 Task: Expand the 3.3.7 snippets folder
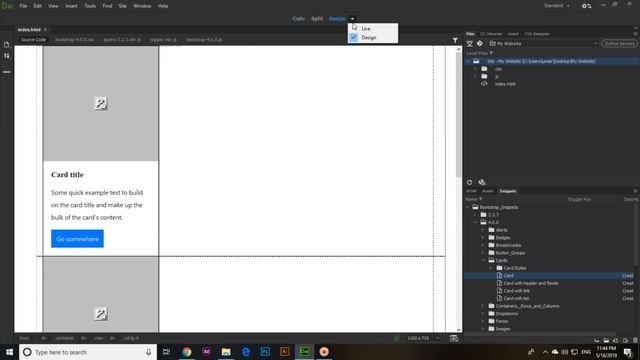point(476,215)
